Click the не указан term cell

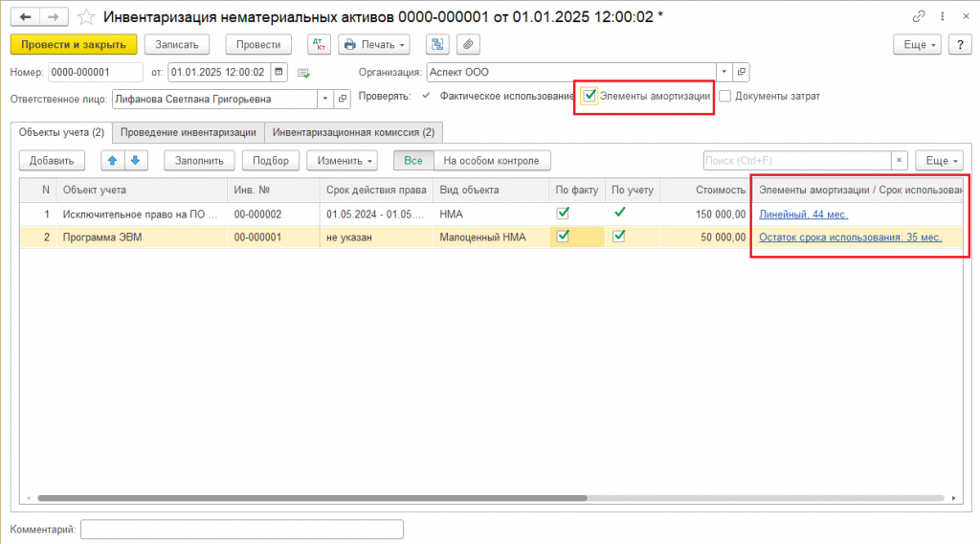(x=376, y=237)
